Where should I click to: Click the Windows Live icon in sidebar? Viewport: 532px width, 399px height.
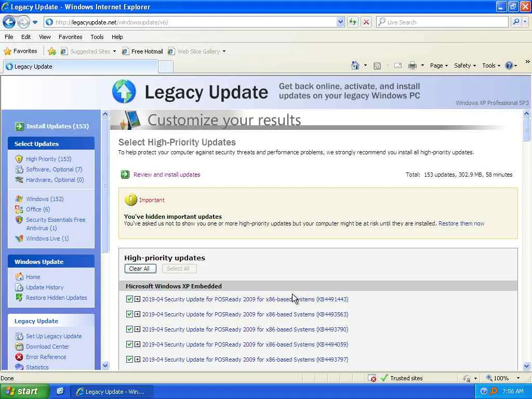point(19,238)
